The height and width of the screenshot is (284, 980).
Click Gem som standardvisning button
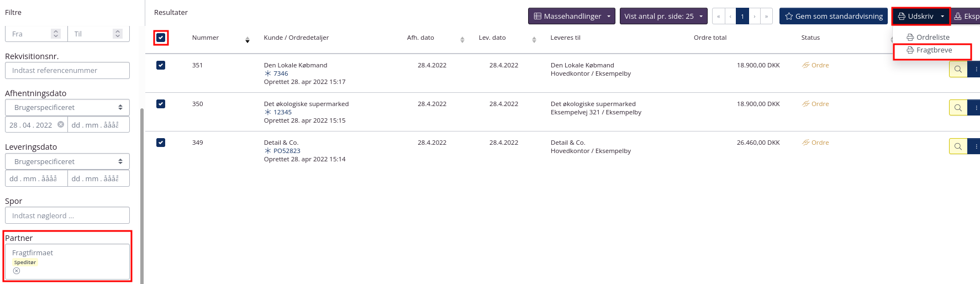833,16
